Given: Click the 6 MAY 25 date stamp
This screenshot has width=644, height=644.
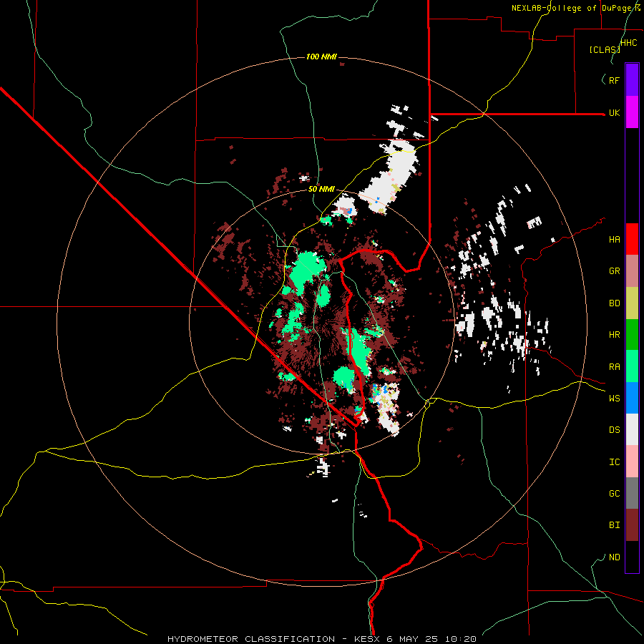Looking at the screenshot, I should coord(413,639).
